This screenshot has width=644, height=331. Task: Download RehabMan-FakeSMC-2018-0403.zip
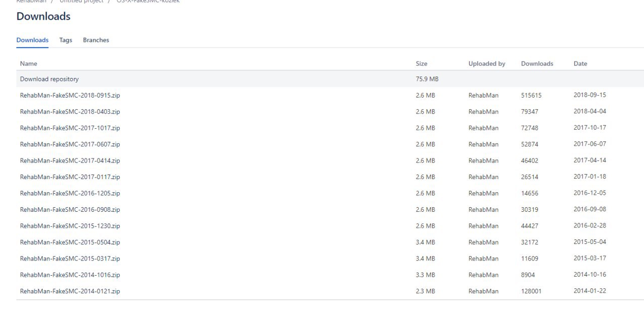tap(70, 112)
